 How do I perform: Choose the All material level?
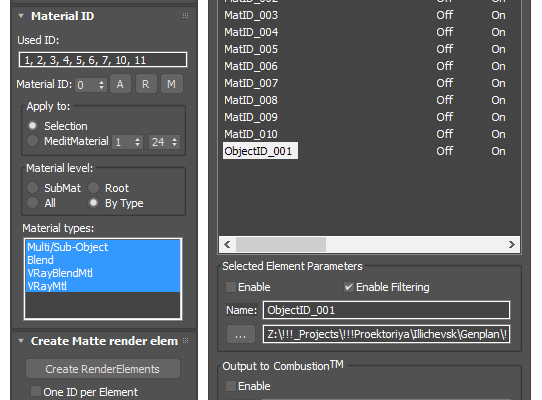pos(32,203)
